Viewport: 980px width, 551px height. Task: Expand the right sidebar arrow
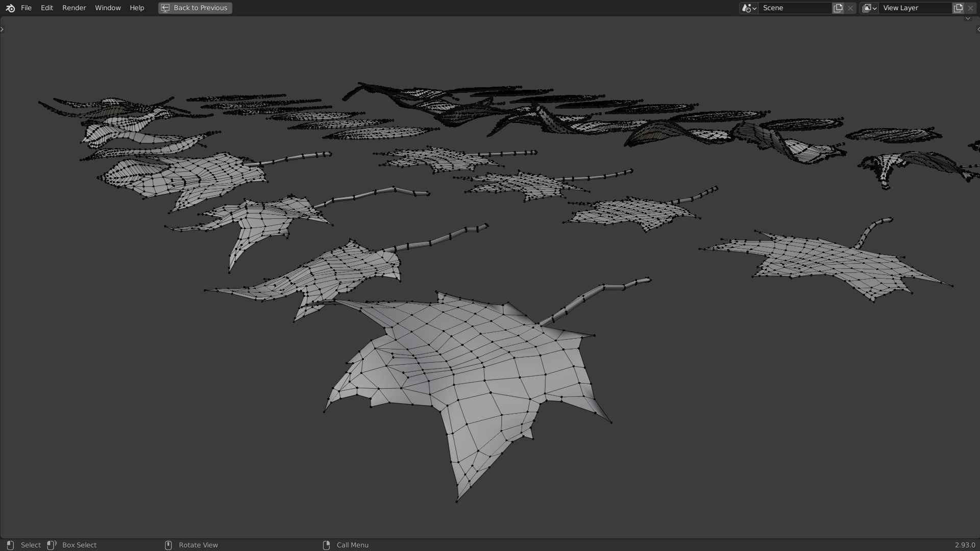pos(977,29)
